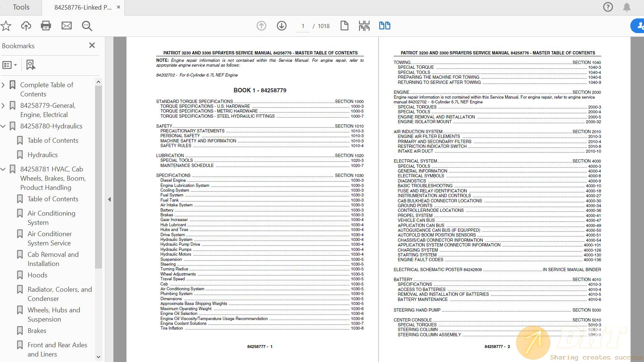Open Cab Removal and Installation bookmark
This screenshot has height=362, width=644.
pos(53,259)
